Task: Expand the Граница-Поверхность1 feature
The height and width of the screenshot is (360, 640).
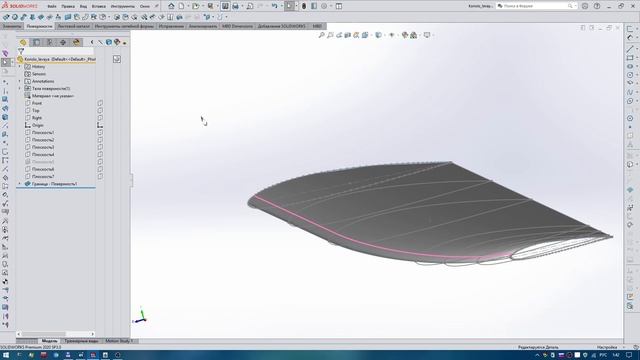Action: tap(20, 184)
